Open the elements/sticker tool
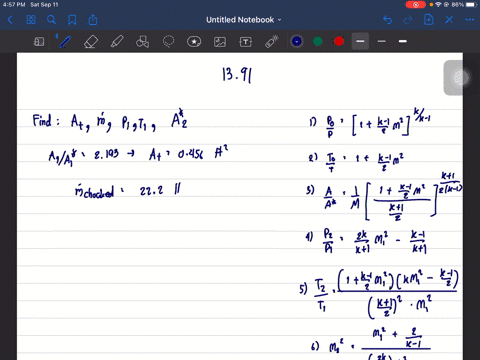This screenshot has width=480, height=360. (194, 42)
